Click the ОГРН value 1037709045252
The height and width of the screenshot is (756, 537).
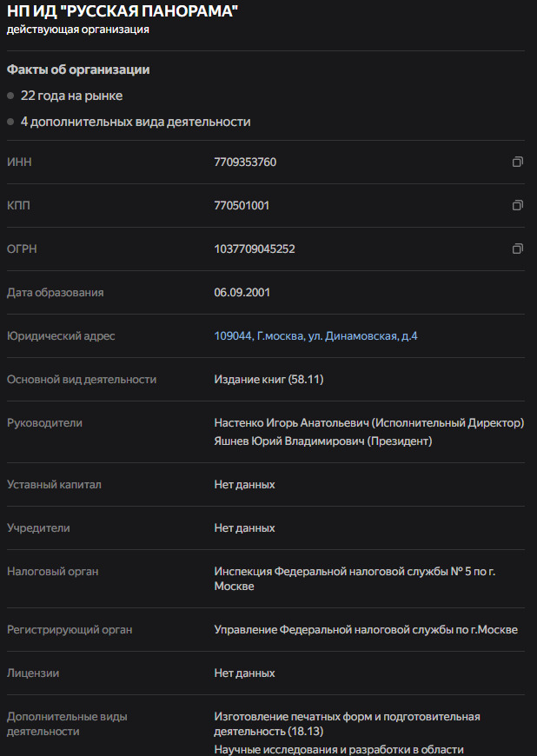pos(255,249)
